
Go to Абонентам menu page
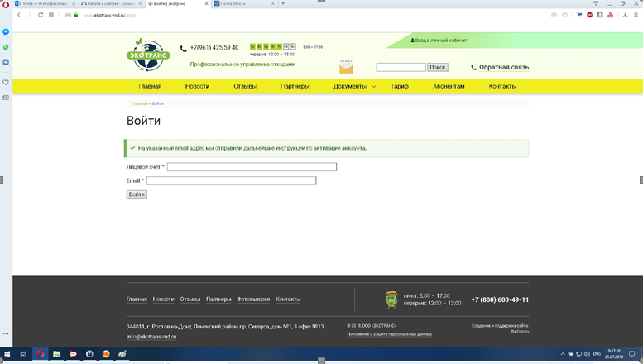tap(449, 87)
